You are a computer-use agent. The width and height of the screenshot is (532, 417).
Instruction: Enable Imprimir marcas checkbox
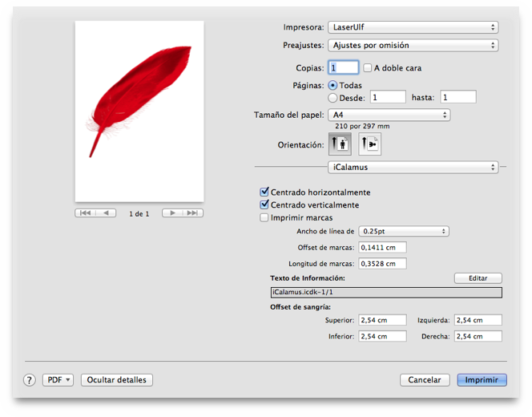click(x=264, y=217)
